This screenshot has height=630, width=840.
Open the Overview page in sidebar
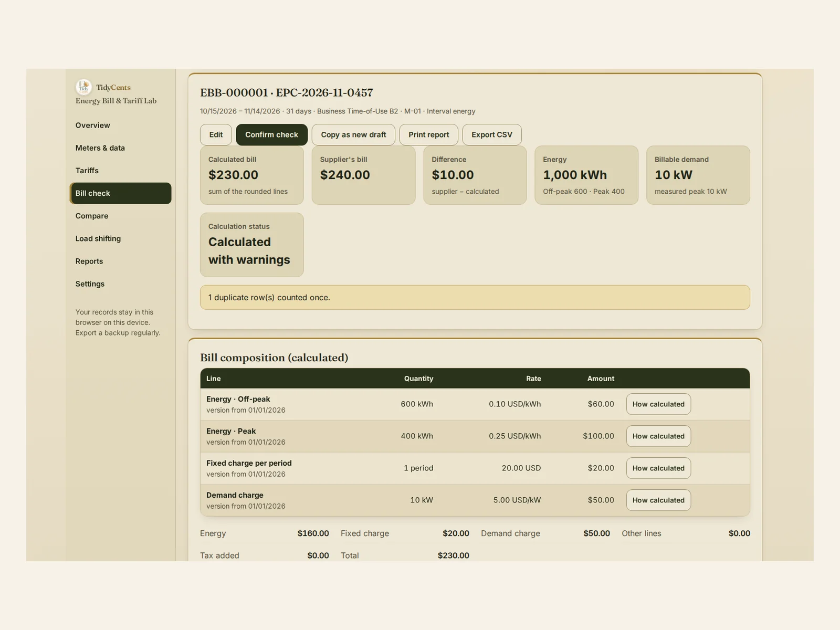point(120,125)
